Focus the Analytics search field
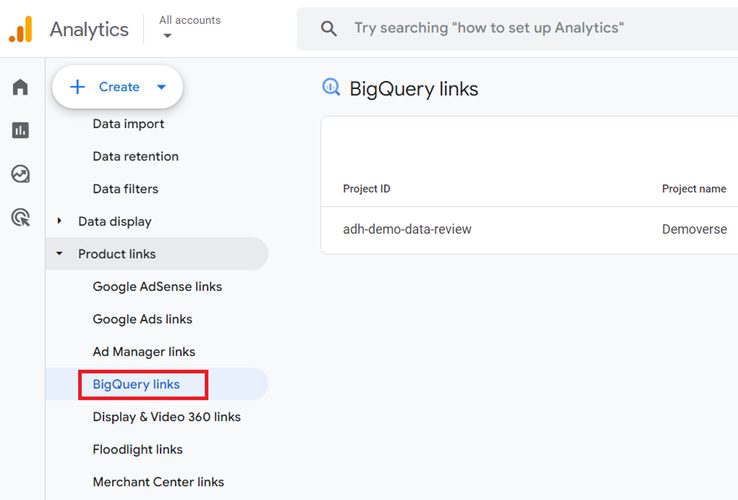The width and height of the screenshot is (738, 500). click(x=518, y=29)
